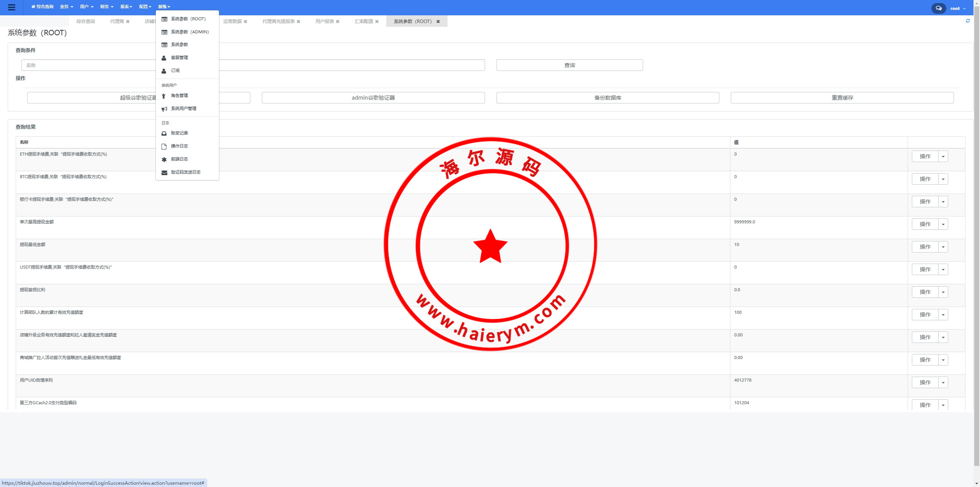
Task: Switch to the 用户报表 tab
Action: click(324, 21)
